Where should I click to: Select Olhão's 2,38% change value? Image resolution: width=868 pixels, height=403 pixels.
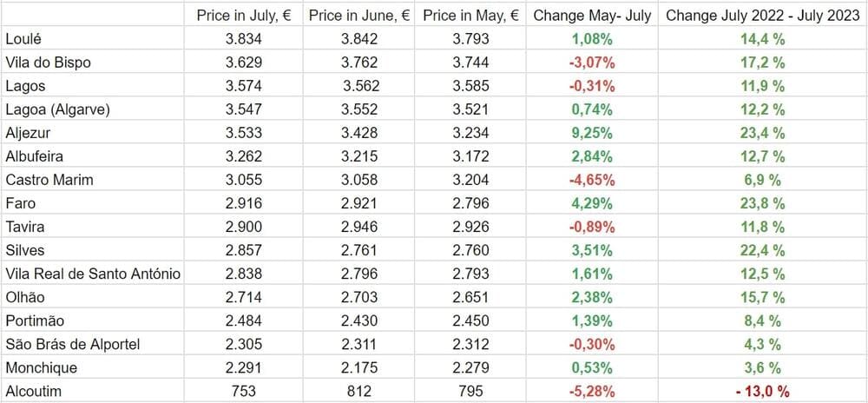592,297
